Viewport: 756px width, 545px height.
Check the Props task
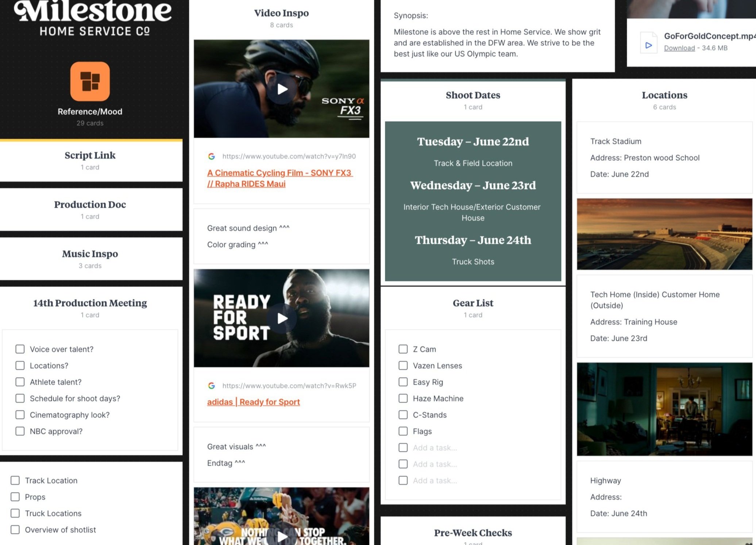(15, 497)
